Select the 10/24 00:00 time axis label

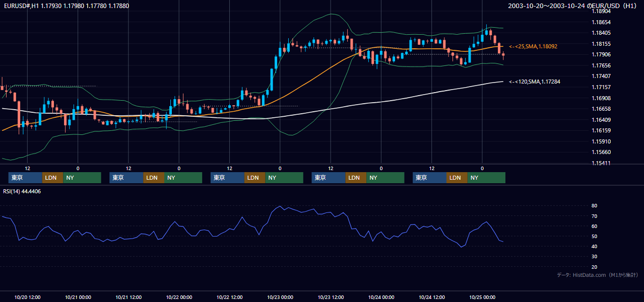tap(381, 297)
